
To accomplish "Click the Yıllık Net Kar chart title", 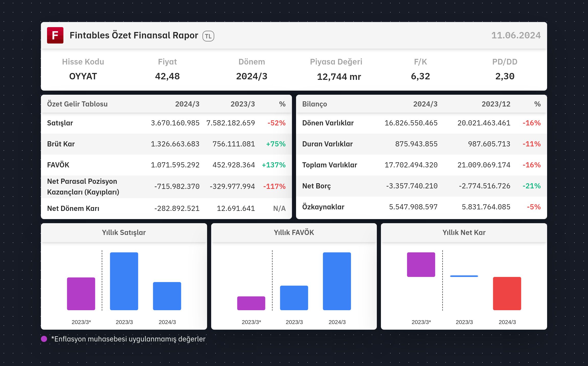I will (464, 232).
